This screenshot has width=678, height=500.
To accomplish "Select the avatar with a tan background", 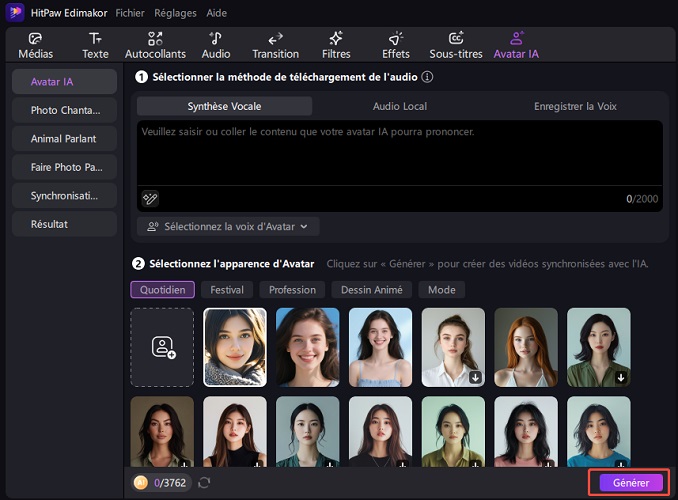I will 162,432.
